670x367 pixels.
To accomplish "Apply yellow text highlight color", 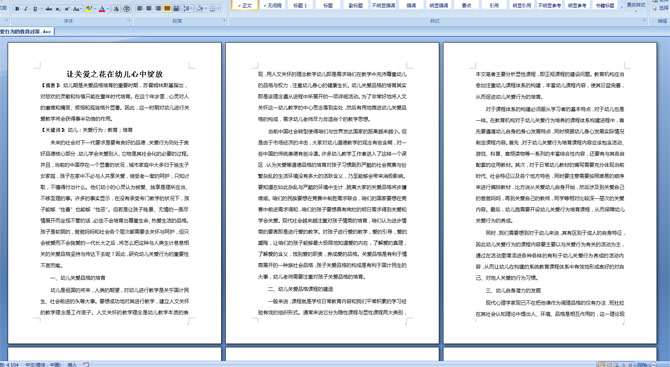I will coord(89,9).
